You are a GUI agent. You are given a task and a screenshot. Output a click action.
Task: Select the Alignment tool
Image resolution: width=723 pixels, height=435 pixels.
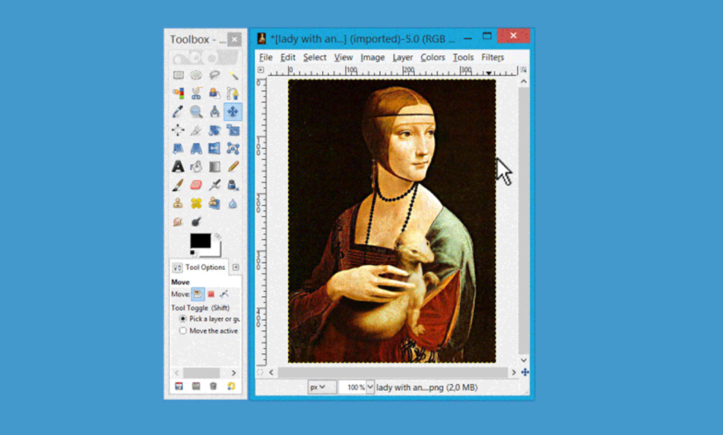[x=178, y=130]
